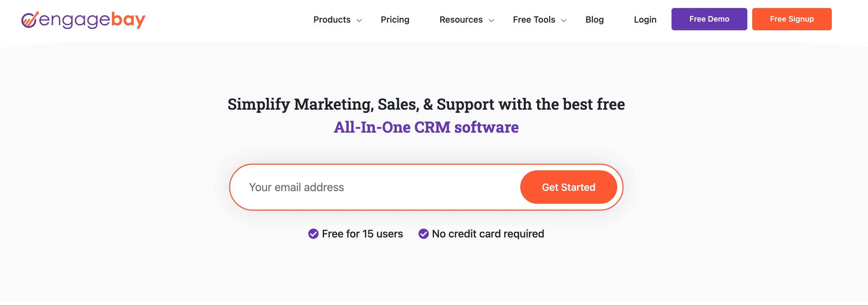Click the Get Started button
The image size is (868, 305).
tap(569, 187)
